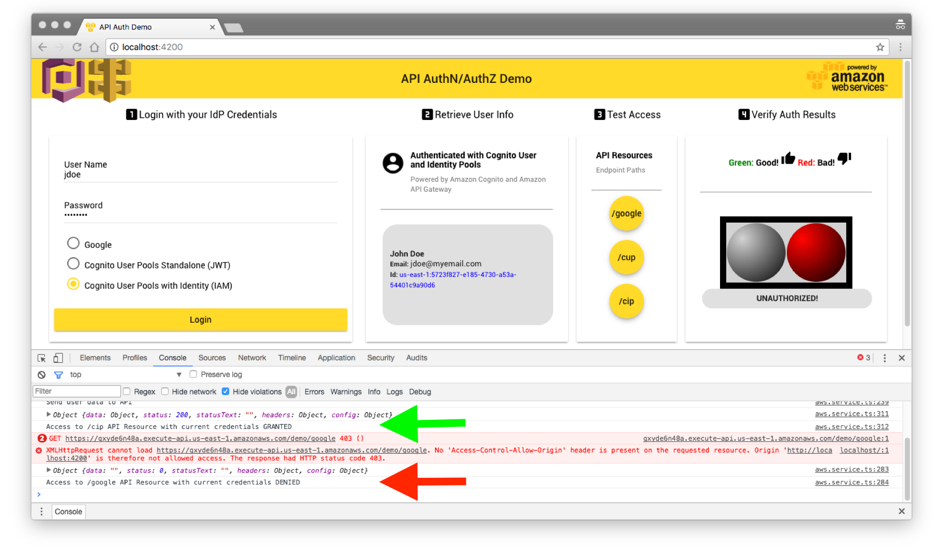Open the console drawer three-dot menu

pos(41,512)
